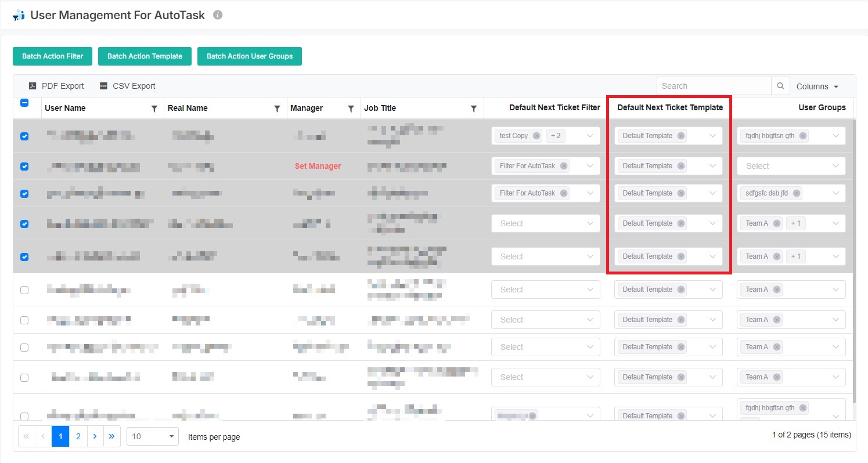Click the Batch Action Filter button

tap(52, 56)
